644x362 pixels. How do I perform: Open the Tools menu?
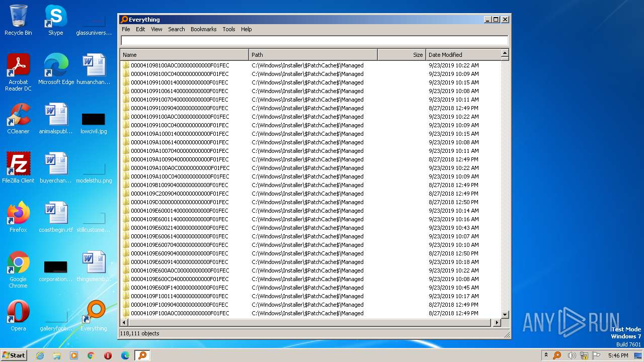[x=229, y=29]
